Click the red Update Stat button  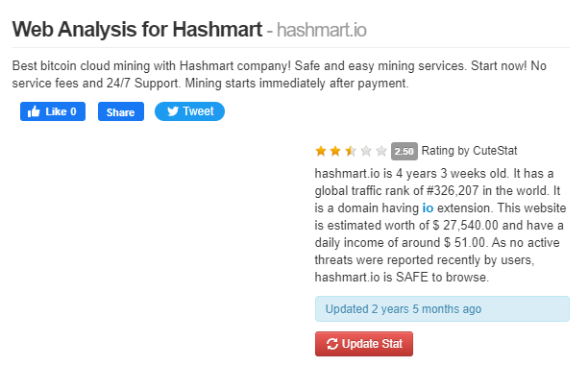coord(364,344)
